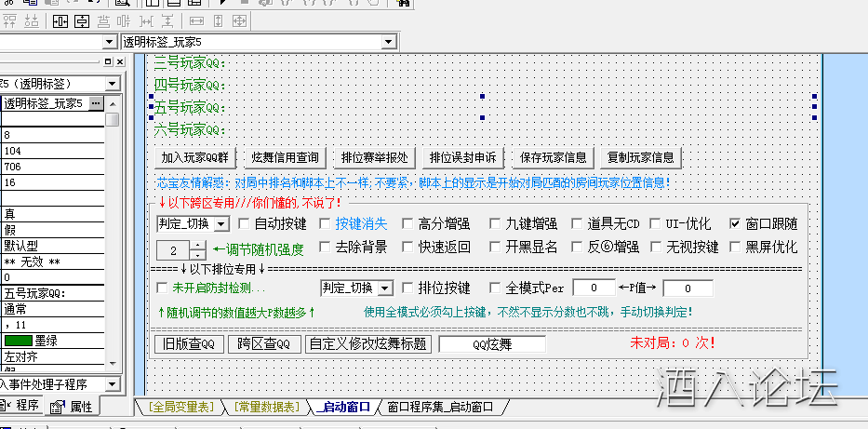Click the QQ炫舞 text input field
The height and width of the screenshot is (429, 868).
pos(492,343)
